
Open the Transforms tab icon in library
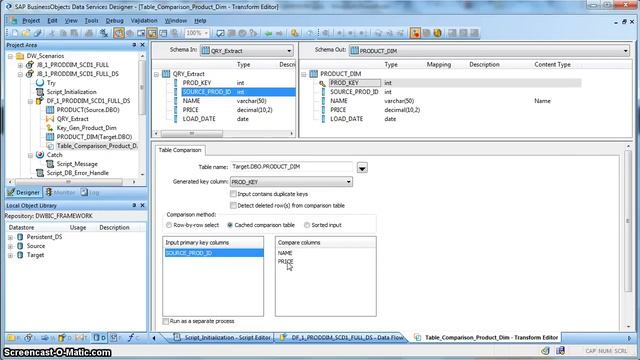coord(80,338)
